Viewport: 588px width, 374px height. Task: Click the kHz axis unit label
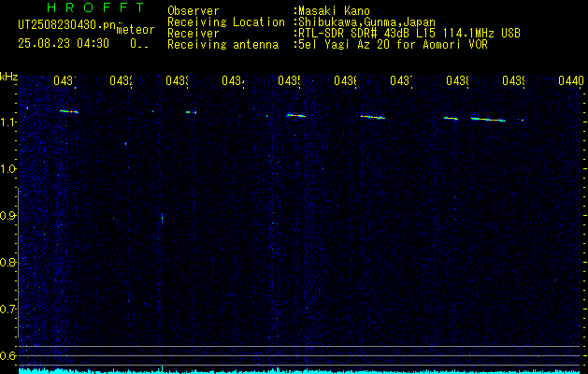click(x=8, y=77)
